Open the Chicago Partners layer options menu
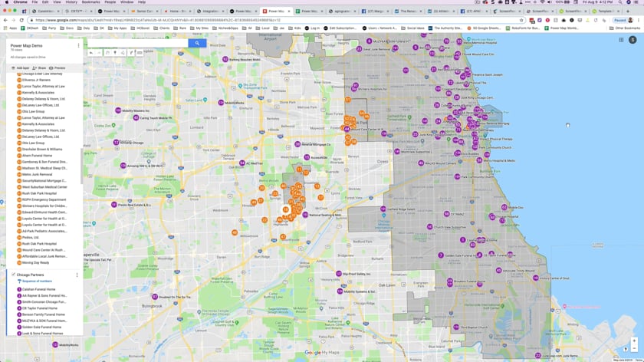644x362 pixels. click(x=77, y=275)
